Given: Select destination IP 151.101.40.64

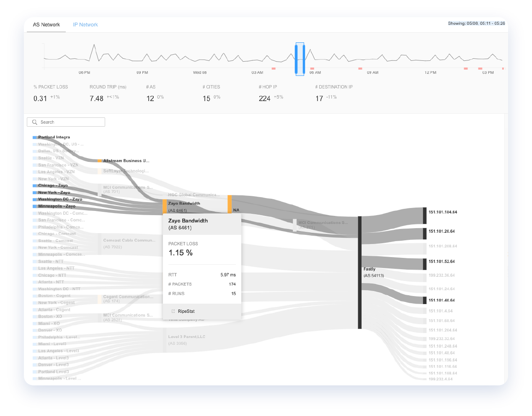Looking at the screenshot, I should coord(442,300).
